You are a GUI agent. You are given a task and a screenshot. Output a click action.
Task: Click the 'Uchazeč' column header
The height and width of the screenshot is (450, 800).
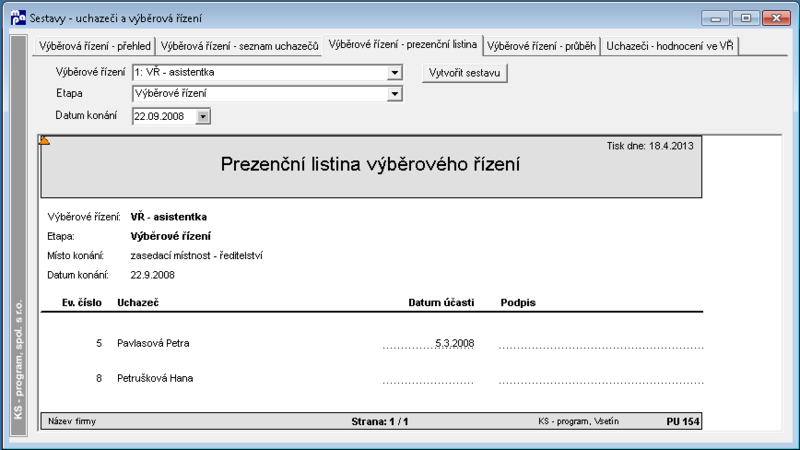[x=138, y=303]
